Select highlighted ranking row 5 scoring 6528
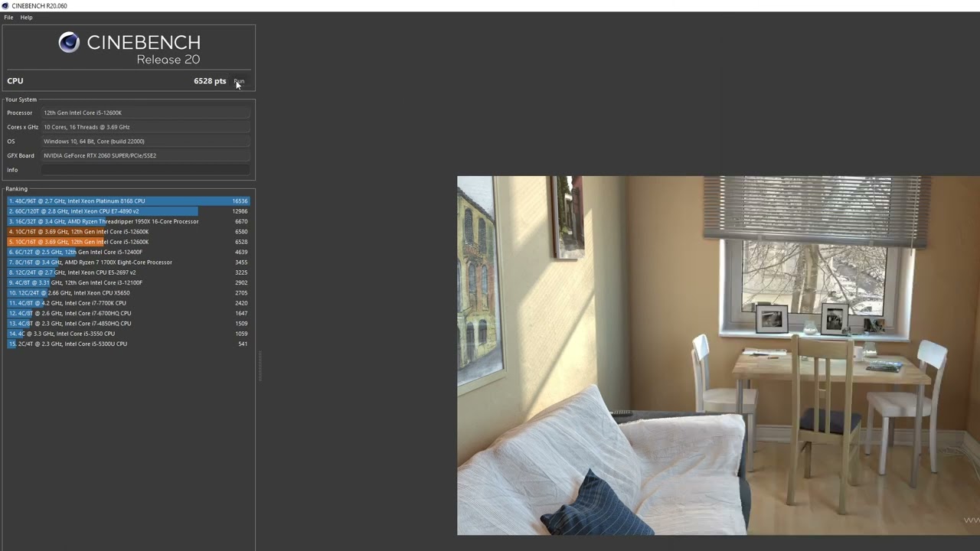Viewport: 980px width, 551px height. 128,242
